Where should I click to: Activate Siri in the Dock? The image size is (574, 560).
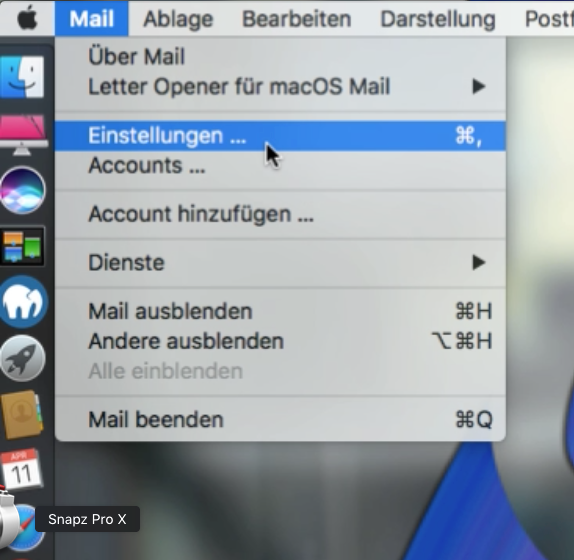point(23,190)
